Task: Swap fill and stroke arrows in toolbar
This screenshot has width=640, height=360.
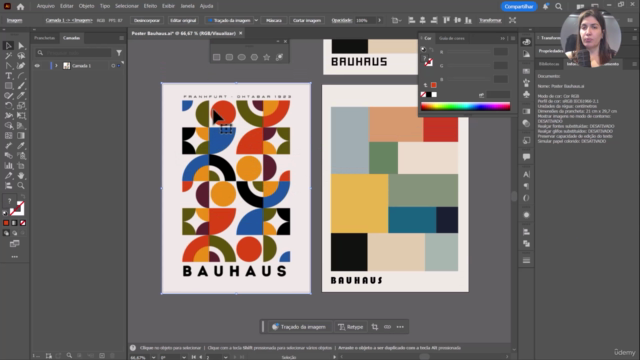Action: pos(22,197)
